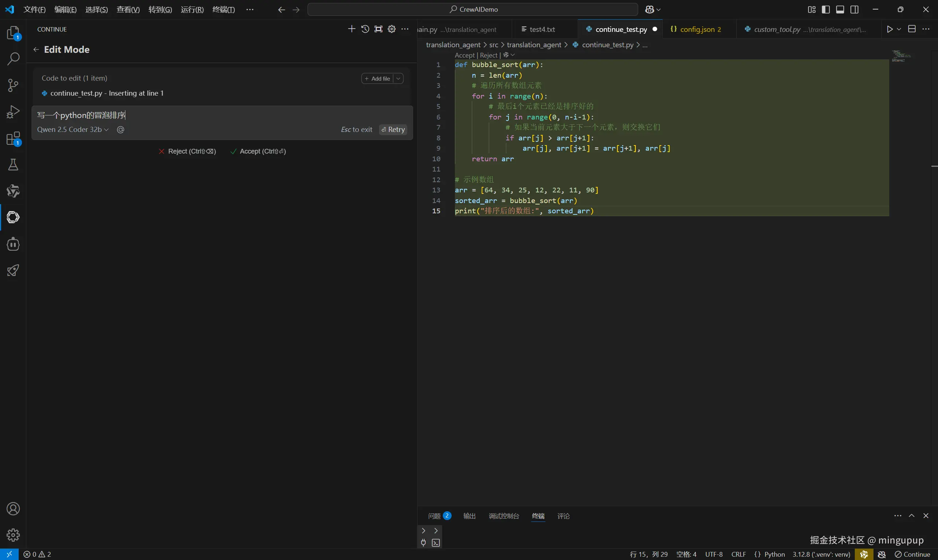Open the Search view in activity bar
938x560 pixels.
(x=13, y=59)
